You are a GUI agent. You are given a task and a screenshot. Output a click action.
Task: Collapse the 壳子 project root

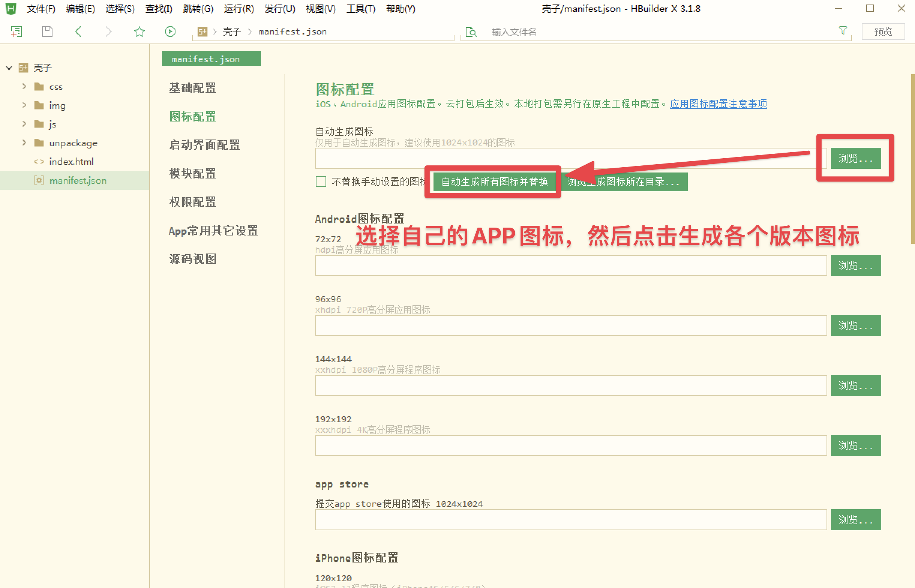point(9,68)
